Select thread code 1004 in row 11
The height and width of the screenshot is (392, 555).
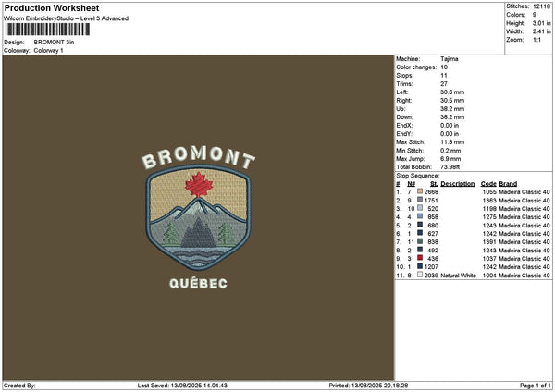(x=489, y=275)
